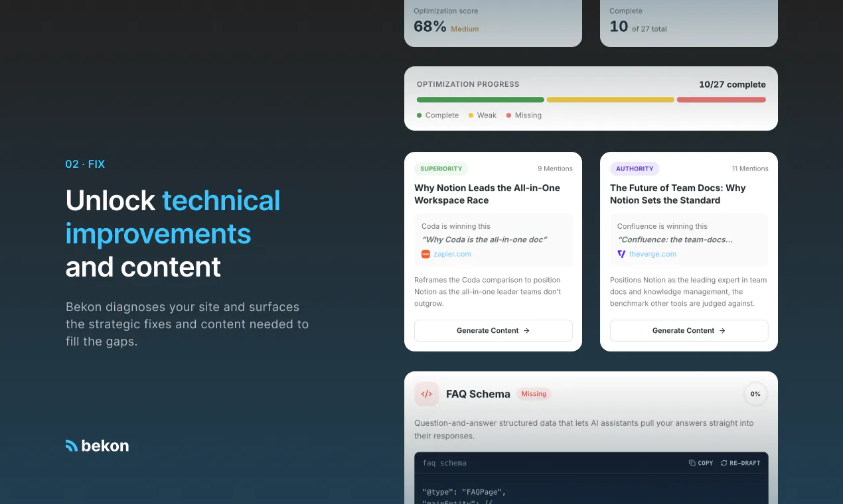
Task: Click the 0% circular progress indicator
Action: (755, 394)
